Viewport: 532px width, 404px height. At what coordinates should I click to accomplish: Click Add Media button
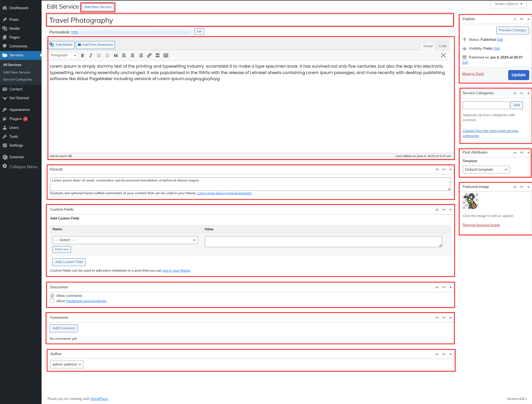pyautogui.click(x=61, y=45)
